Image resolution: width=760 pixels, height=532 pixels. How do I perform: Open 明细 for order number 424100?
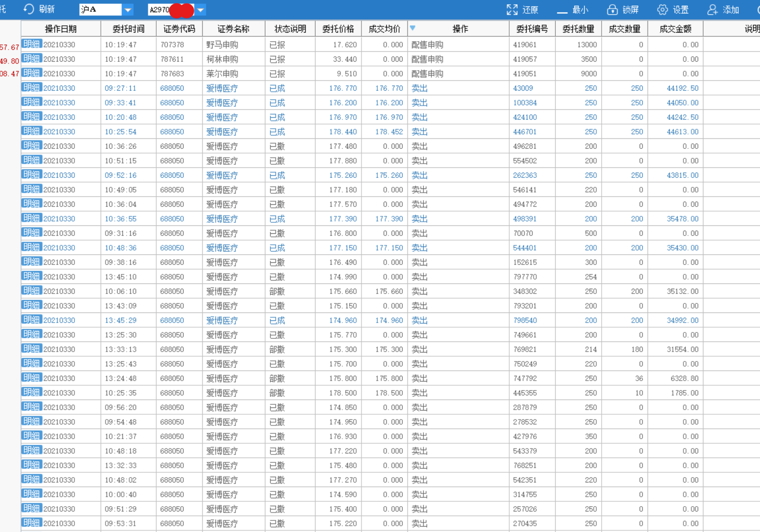[32, 117]
